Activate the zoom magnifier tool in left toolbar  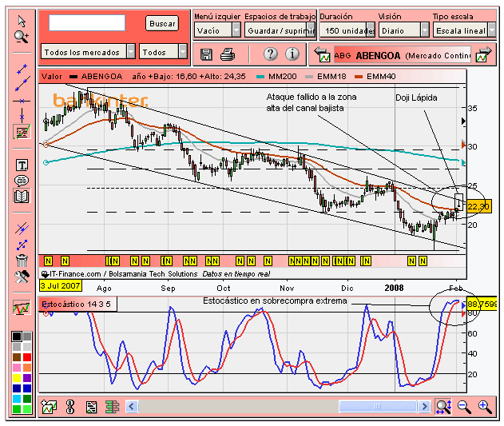pyautogui.click(x=22, y=37)
